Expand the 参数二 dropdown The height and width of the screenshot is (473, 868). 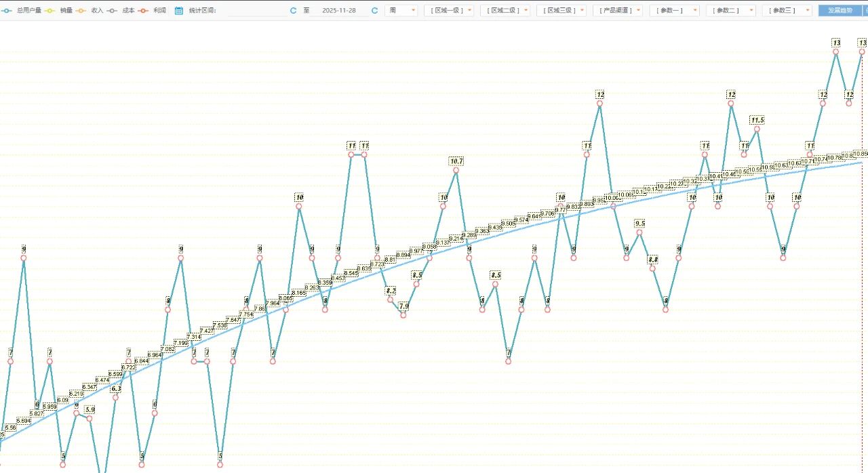[x=730, y=11]
